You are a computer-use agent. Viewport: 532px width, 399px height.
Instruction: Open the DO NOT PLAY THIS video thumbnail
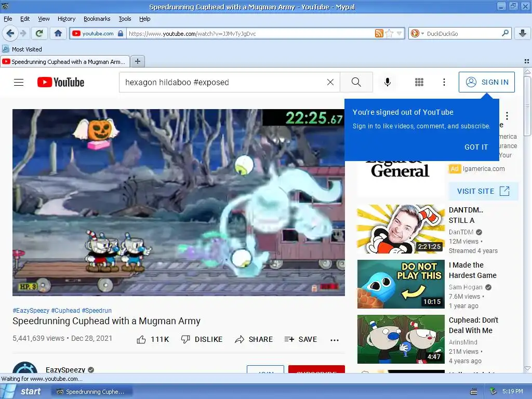point(401,284)
